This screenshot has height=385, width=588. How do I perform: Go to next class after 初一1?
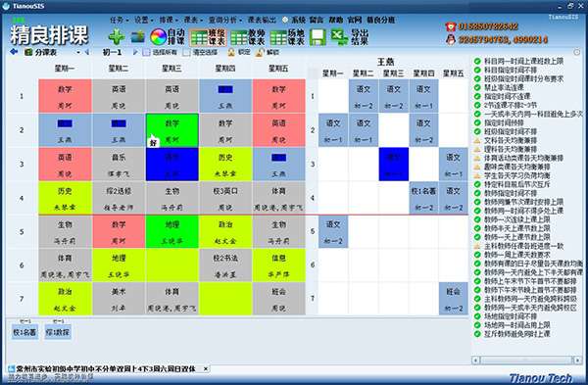[x=135, y=52]
